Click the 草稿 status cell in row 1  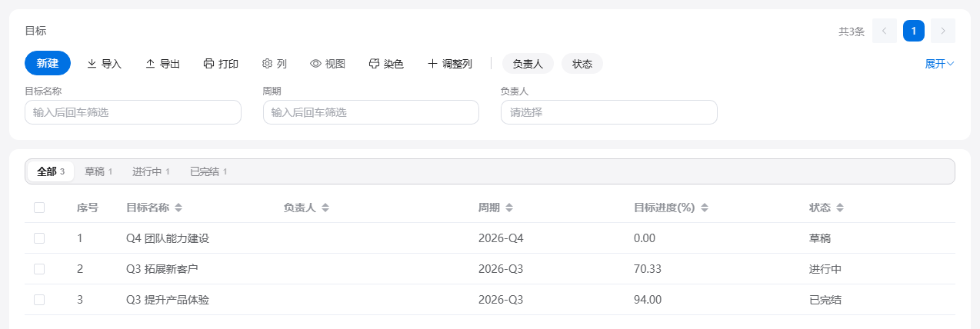[x=820, y=238]
